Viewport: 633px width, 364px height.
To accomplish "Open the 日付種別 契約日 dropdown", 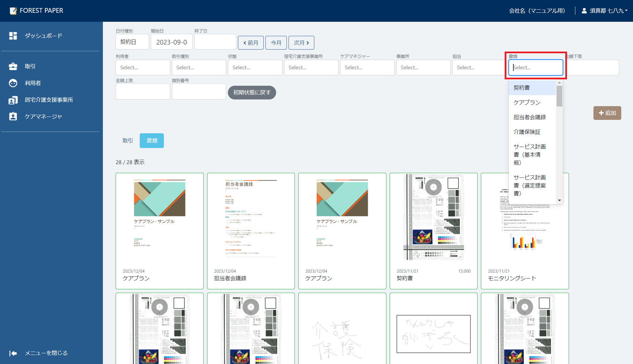I will [132, 42].
